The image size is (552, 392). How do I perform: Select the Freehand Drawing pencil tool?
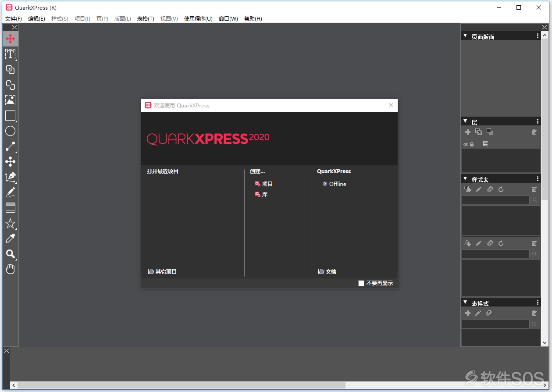(x=10, y=192)
